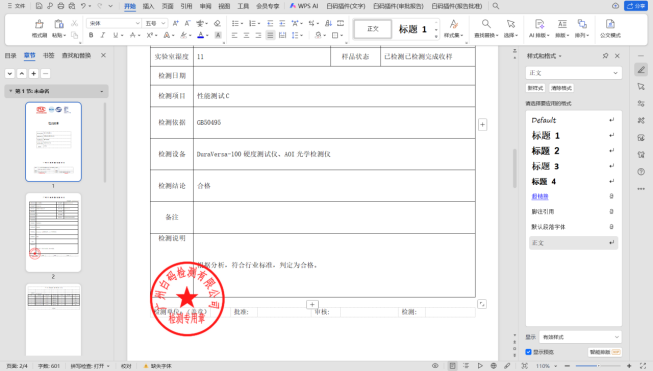Align paragraph text to the left

[234, 35]
